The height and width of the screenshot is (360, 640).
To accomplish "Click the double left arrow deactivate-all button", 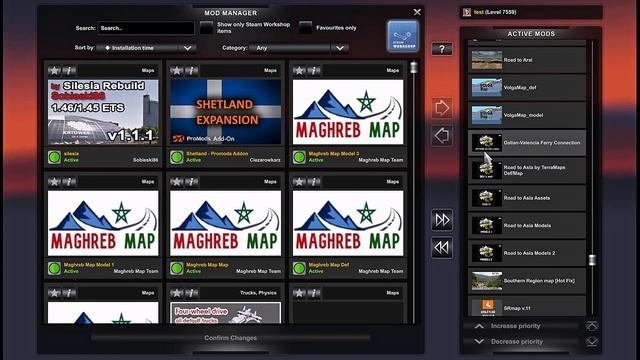I will (442, 247).
